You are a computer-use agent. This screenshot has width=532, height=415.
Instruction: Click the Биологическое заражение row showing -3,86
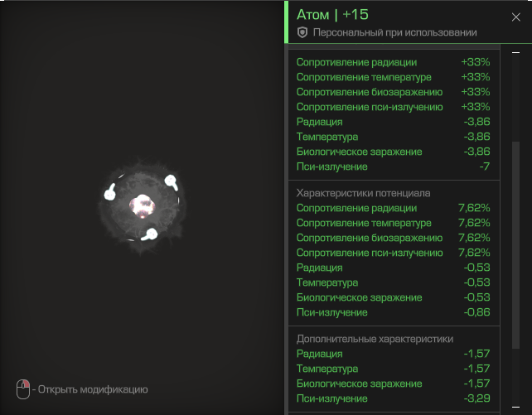tap(394, 152)
